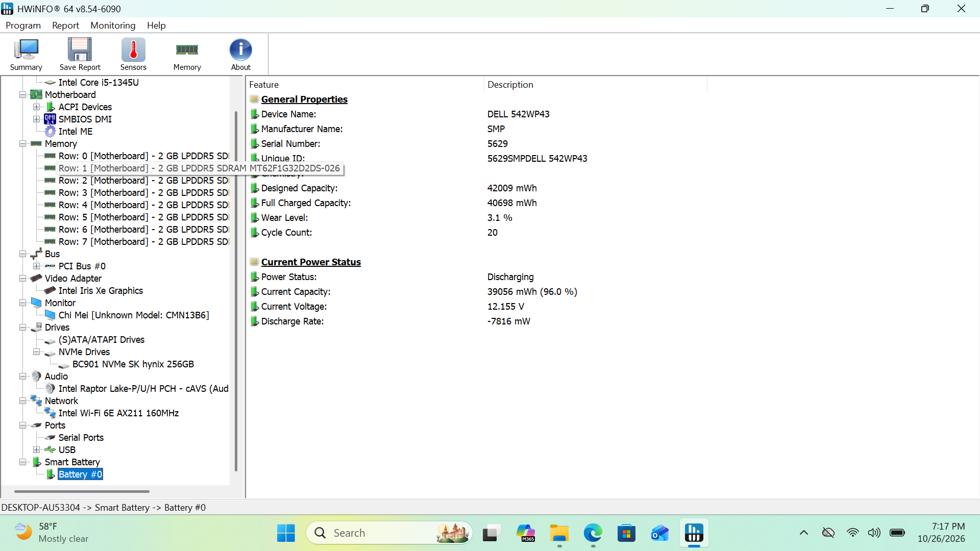Click the HWiNFO taskbar icon

[x=694, y=533]
